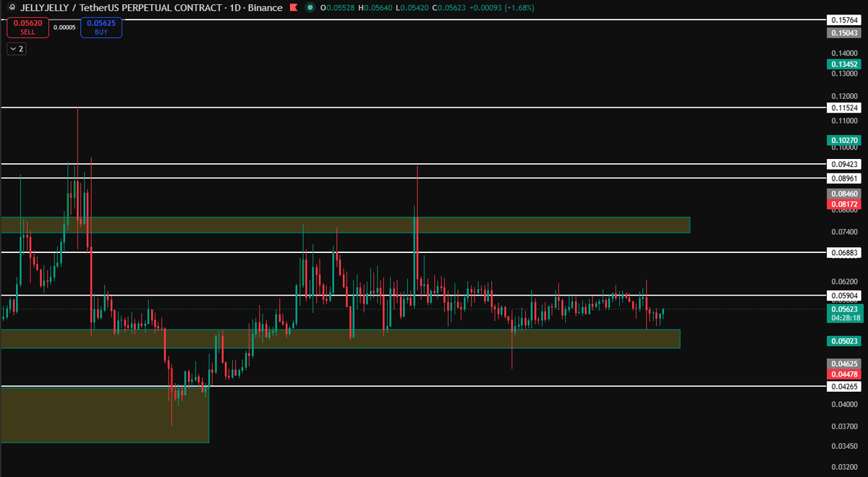The image size is (868, 477).
Task: Select the 0.06883 horizontal line price label
Action: pyautogui.click(x=844, y=252)
